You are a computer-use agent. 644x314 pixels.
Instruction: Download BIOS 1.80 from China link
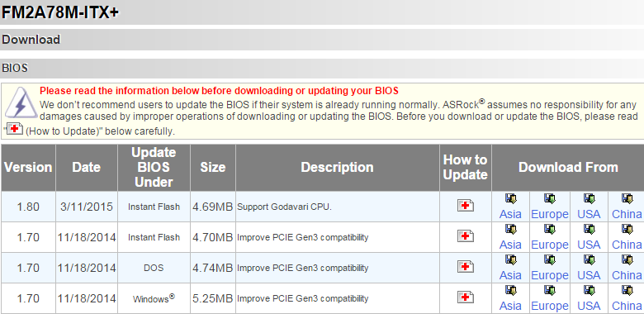[627, 214]
